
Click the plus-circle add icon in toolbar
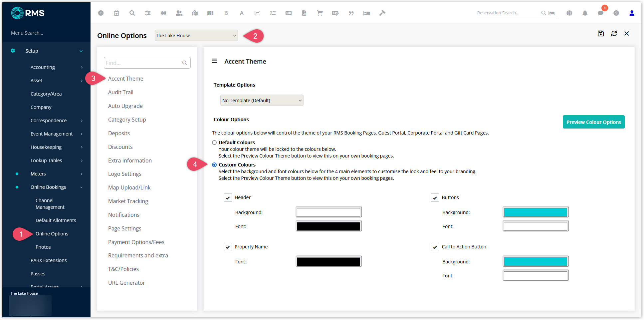[x=101, y=13]
